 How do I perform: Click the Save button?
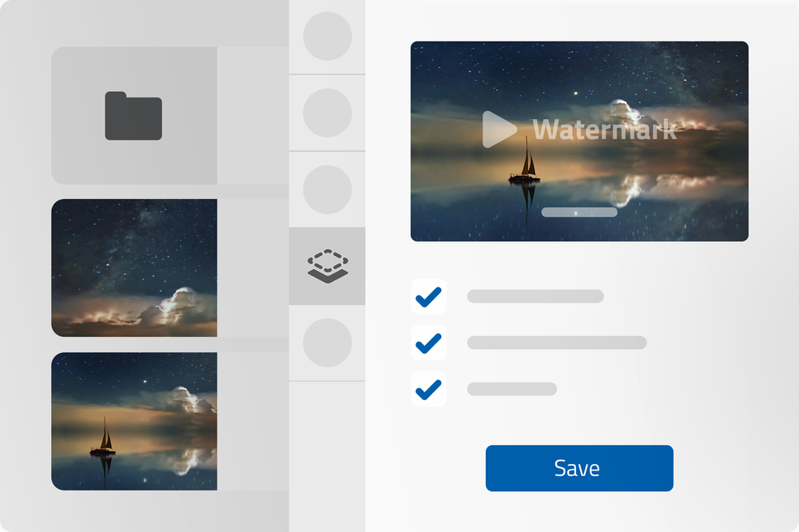pyautogui.click(x=579, y=468)
